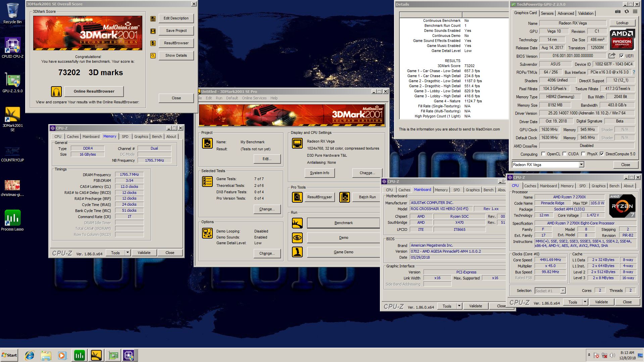Image resolution: width=644 pixels, height=362 pixels.
Task: Open CPUID CPU-Z desktop shortcut
Action: [12, 48]
